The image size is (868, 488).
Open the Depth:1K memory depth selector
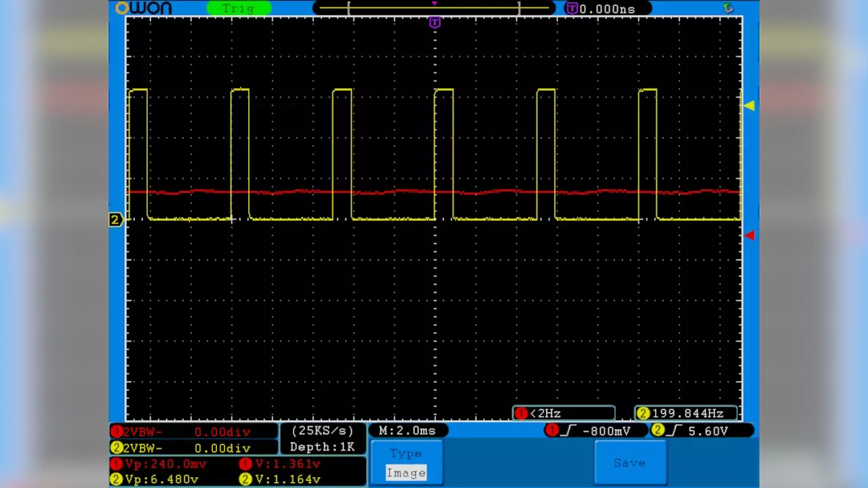click(x=323, y=447)
